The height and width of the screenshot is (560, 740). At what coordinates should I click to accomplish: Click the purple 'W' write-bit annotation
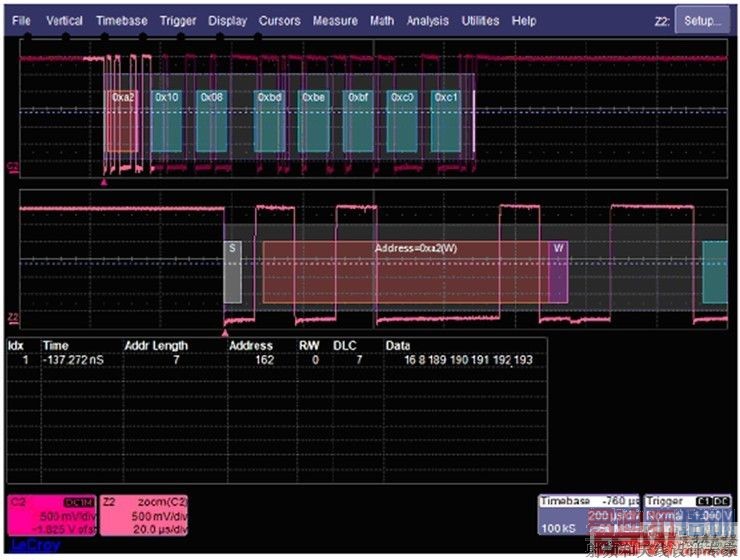pos(558,272)
